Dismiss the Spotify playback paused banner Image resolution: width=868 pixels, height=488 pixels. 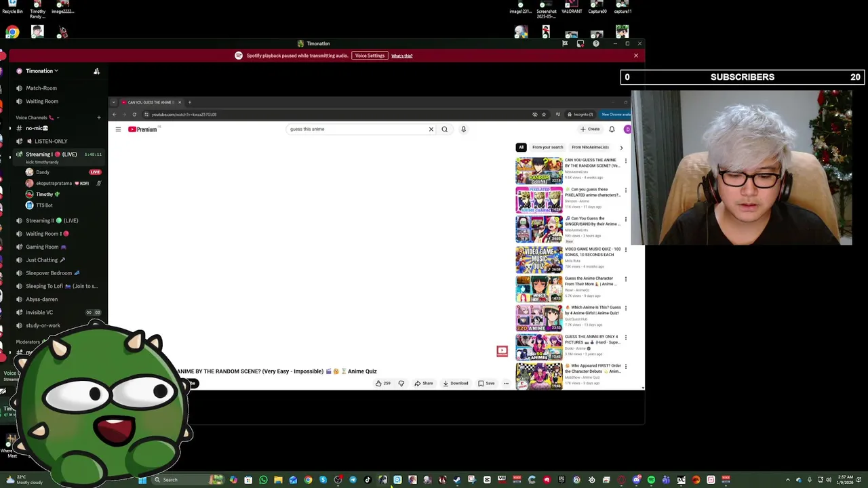coord(636,56)
